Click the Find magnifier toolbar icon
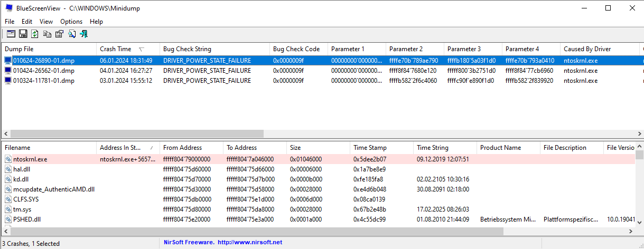The width and height of the screenshot is (644, 249). coord(71,34)
